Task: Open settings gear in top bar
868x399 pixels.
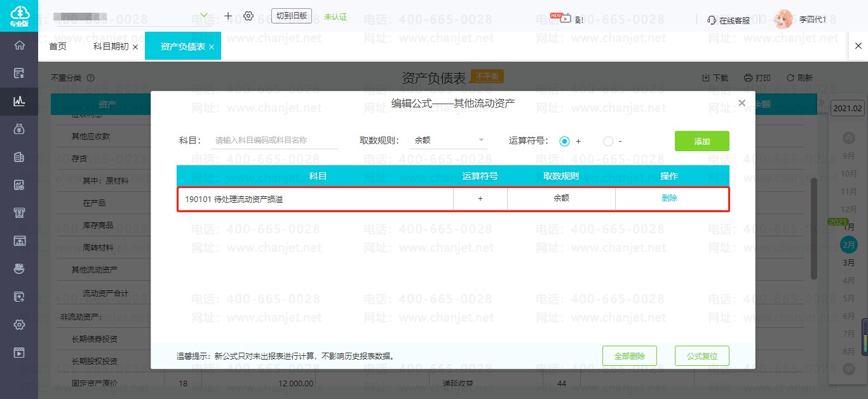Action: pos(248,16)
